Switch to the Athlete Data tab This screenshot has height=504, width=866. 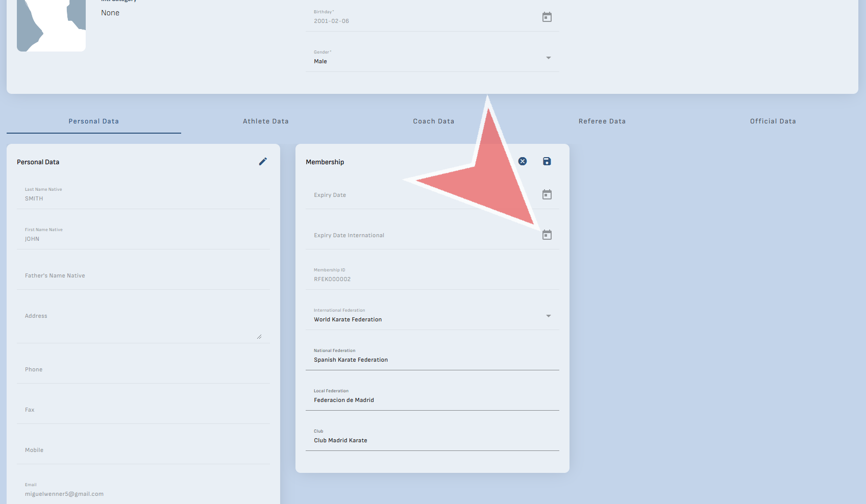[265, 121]
